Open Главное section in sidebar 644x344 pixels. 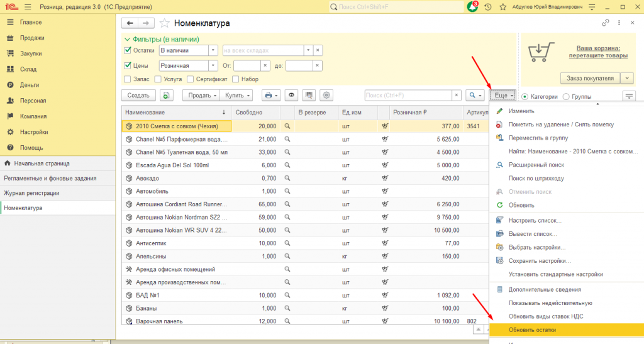(31, 22)
